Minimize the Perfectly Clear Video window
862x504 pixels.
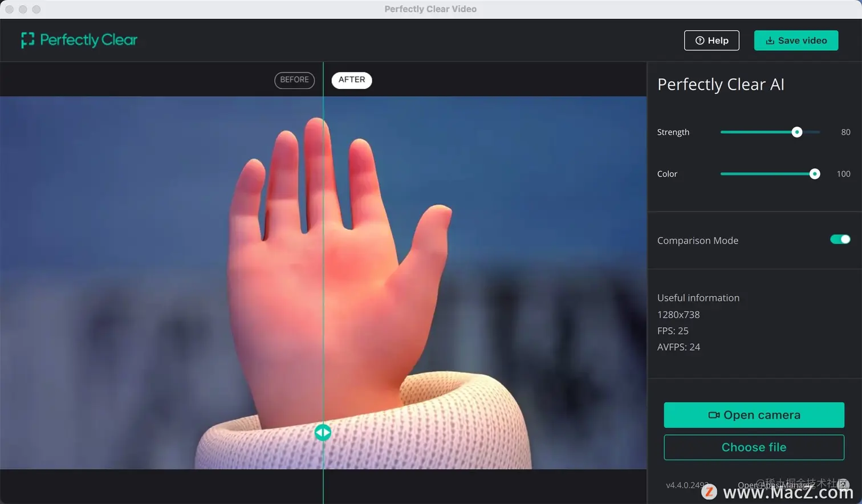(x=23, y=9)
